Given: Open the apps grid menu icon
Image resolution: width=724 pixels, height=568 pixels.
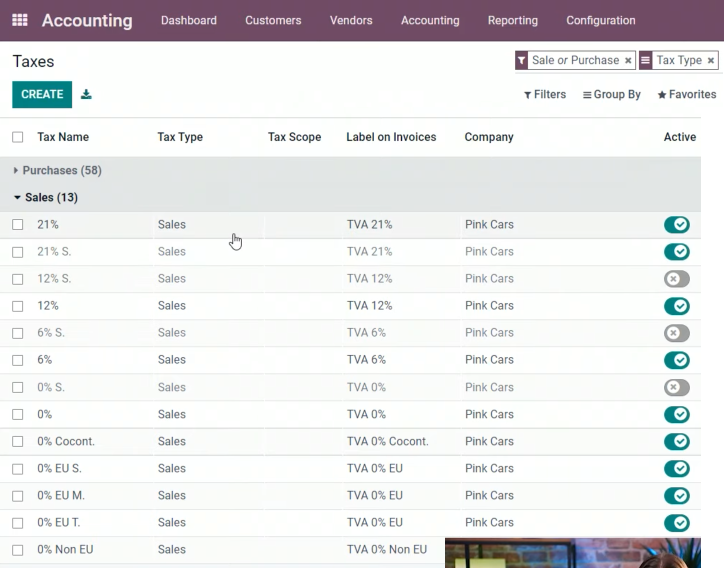Looking at the screenshot, I should point(19,20).
